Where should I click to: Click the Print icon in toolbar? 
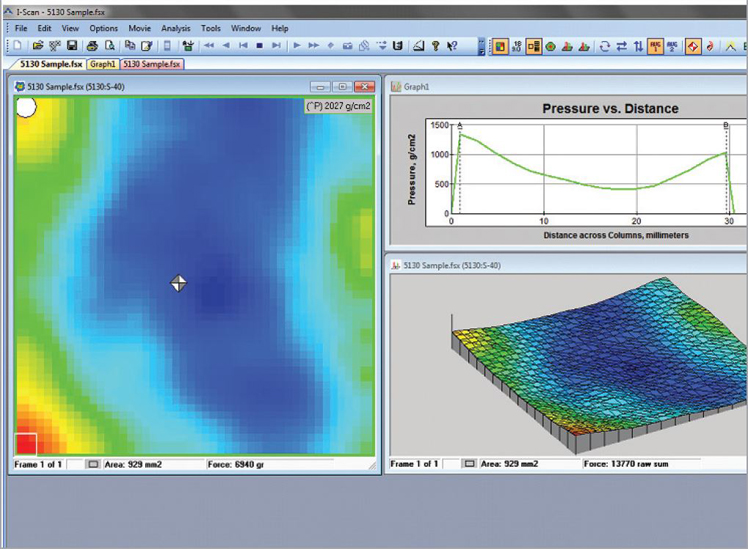tap(92, 46)
